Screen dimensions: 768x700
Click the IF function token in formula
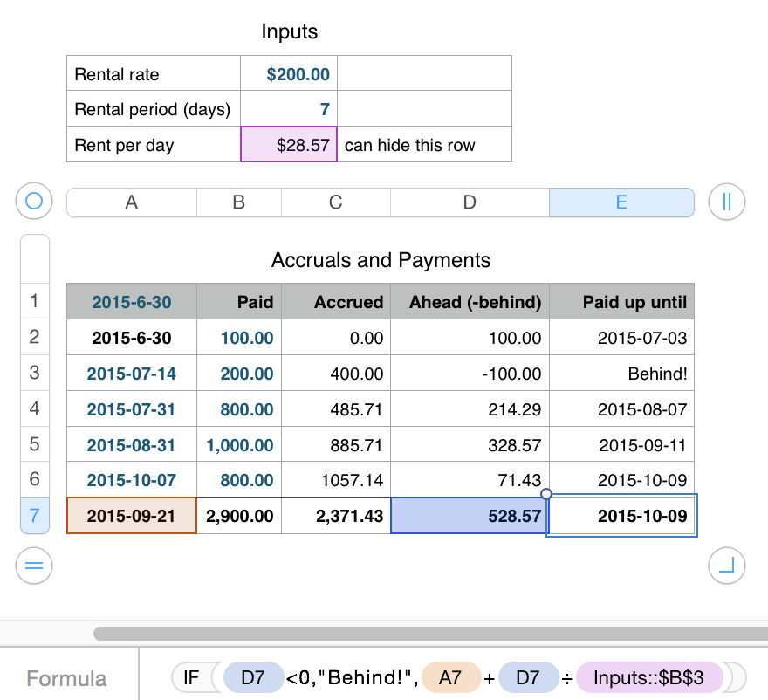[x=192, y=677]
